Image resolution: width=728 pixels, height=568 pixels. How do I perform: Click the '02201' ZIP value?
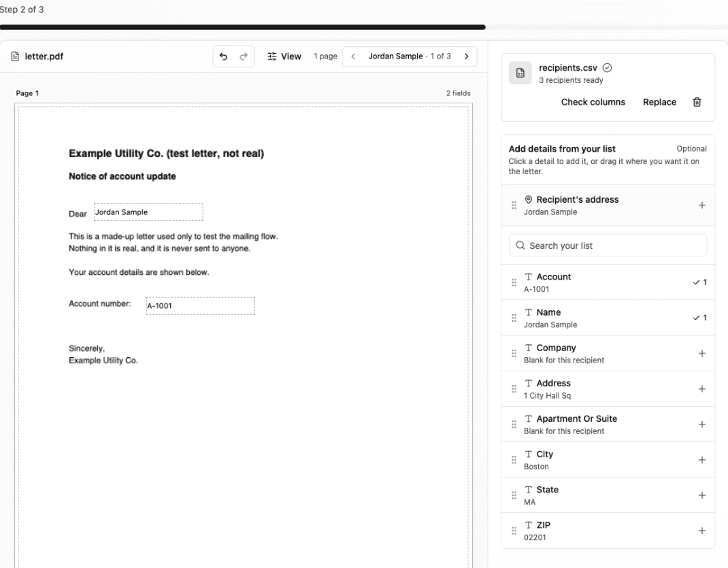coord(534,538)
